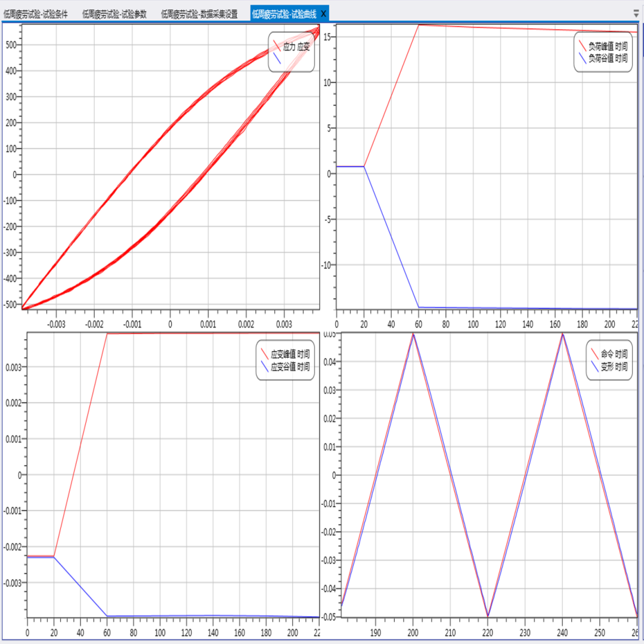
Task: Click the 500 y-axis label on stress-strain chart
Action: click(11, 45)
